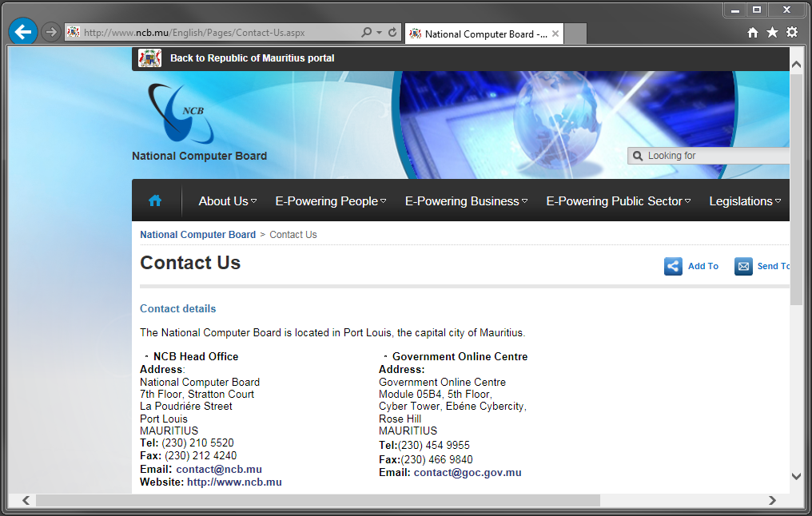Open the browser Home icon
812x516 pixels.
[x=753, y=33]
